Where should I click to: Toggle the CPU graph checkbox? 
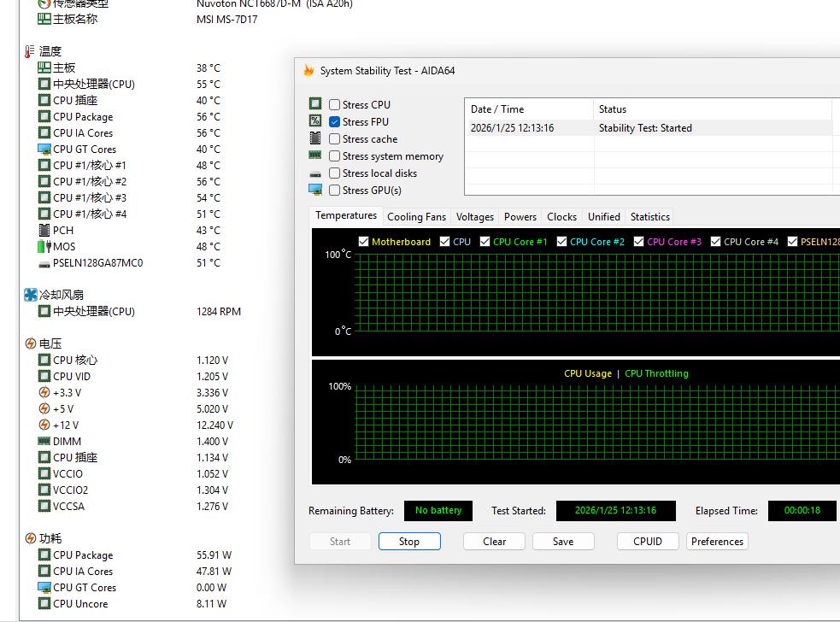pos(444,242)
